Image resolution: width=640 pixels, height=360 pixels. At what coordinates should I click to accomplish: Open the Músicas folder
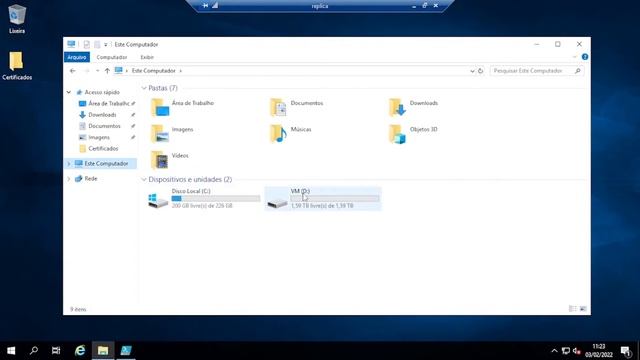click(291, 133)
